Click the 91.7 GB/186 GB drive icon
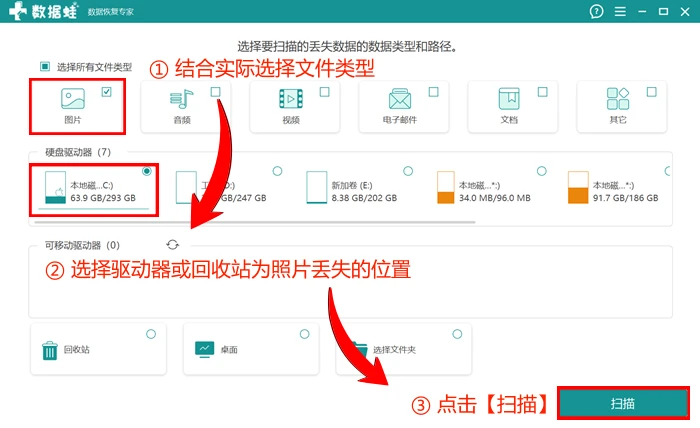 578,187
